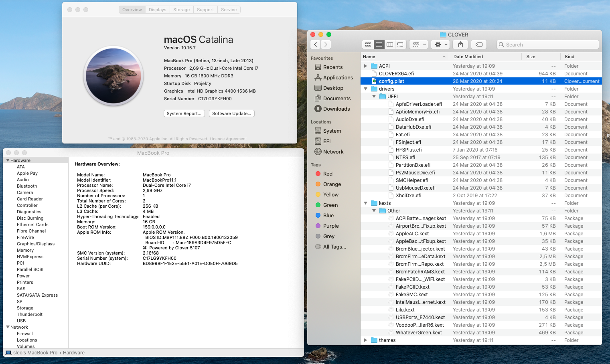Viewport: 610px width, 364px height.
Task: Switch Finder to icon view
Action: tap(368, 44)
